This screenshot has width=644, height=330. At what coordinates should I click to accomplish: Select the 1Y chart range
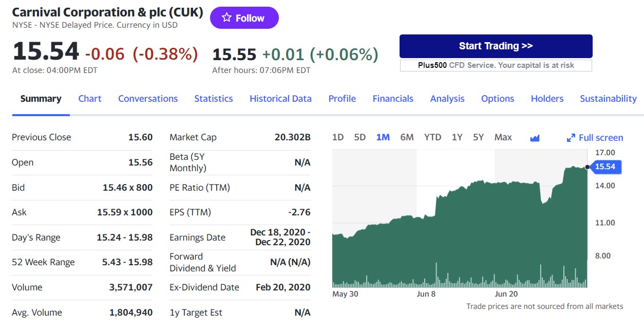(457, 137)
